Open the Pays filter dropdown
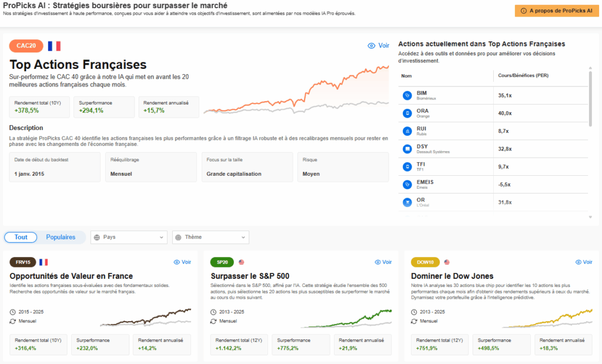Screen dimensions: 602x364 point(129,237)
